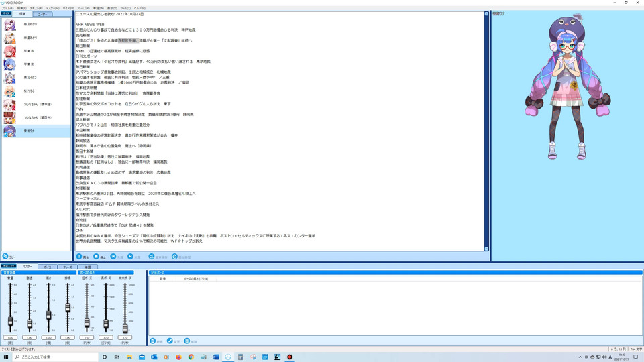Click the 音量 value field showing 1.00
The height and width of the screenshot is (362, 644).
10,337
